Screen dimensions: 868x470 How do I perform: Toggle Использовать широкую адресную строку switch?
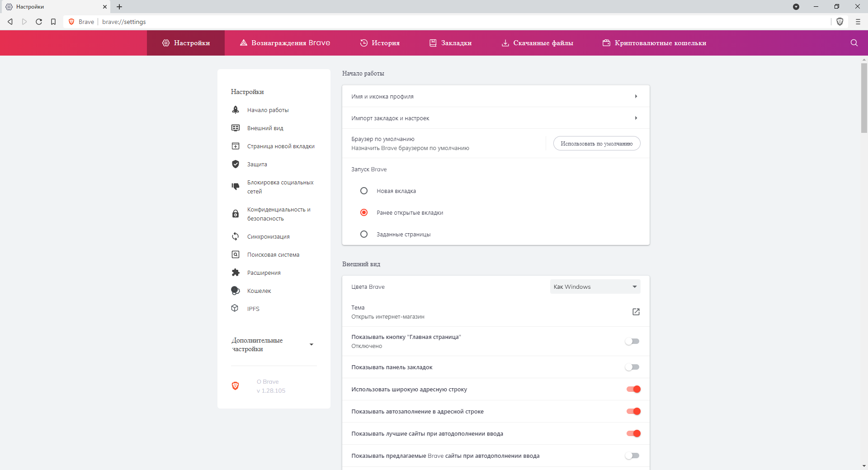pos(633,389)
